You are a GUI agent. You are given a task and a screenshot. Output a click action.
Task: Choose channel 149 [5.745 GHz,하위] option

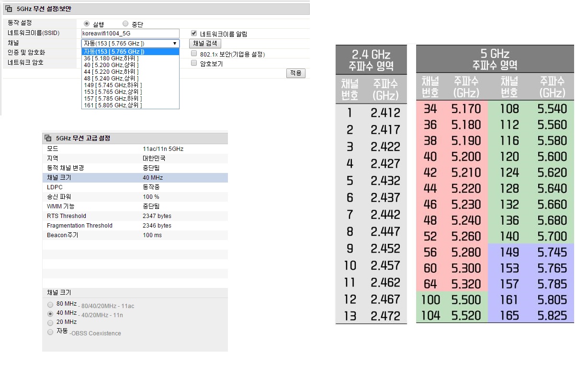point(130,85)
